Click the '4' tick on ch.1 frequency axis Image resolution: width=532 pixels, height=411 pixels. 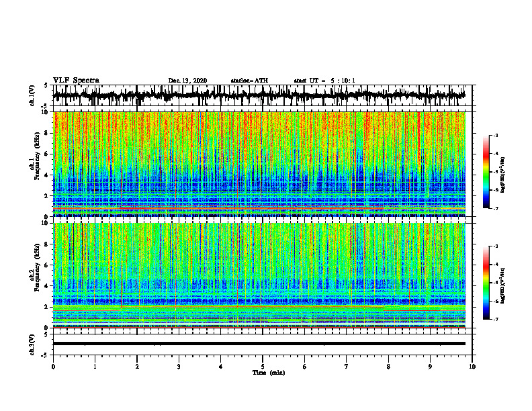pos(47,175)
